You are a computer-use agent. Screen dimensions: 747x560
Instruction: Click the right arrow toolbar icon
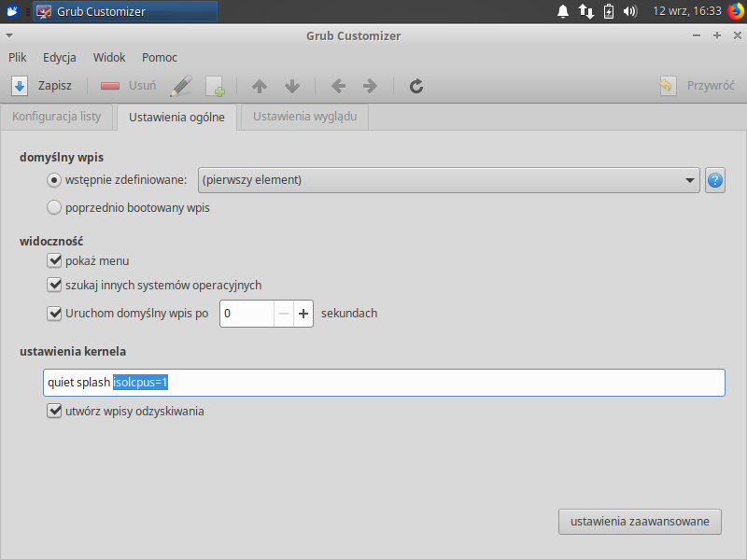(370, 86)
